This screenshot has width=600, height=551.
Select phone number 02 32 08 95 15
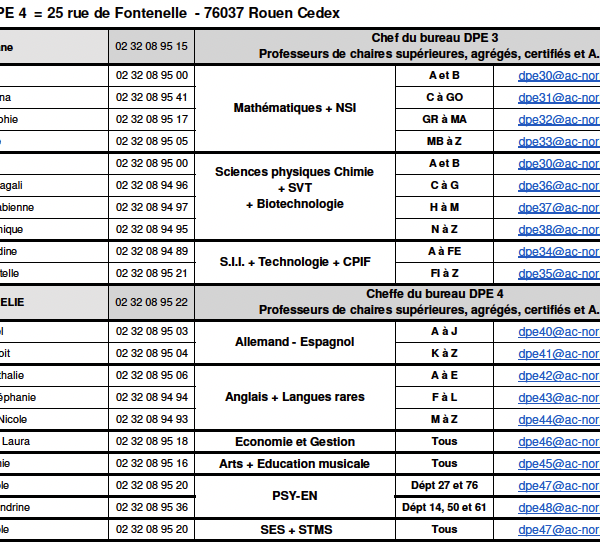click(x=152, y=46)
